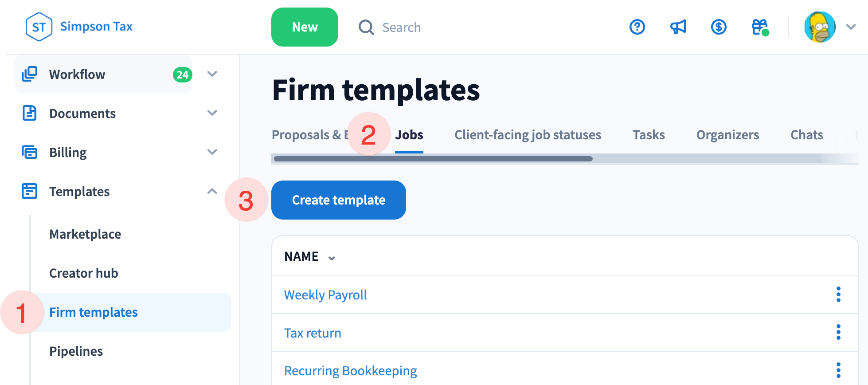Click the horizontal tabs scrollbar
Image resolution: width=868 pixels, height=385 pixels.
pos(433,159)
